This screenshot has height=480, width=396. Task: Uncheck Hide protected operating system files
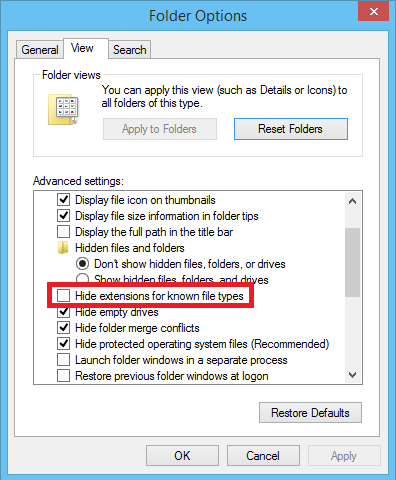(x=63, y=344)
